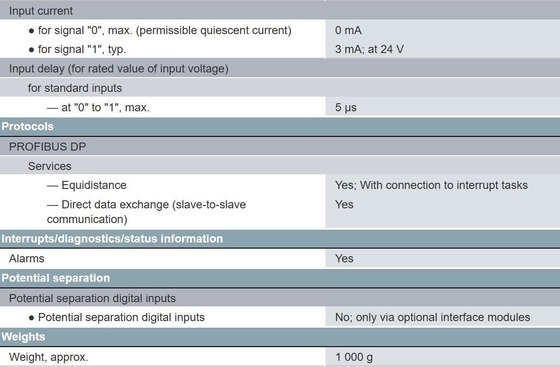This screenshot has height=367, width=560.
Task: Select the Potential separation section heading
Action: coord(56,278)
